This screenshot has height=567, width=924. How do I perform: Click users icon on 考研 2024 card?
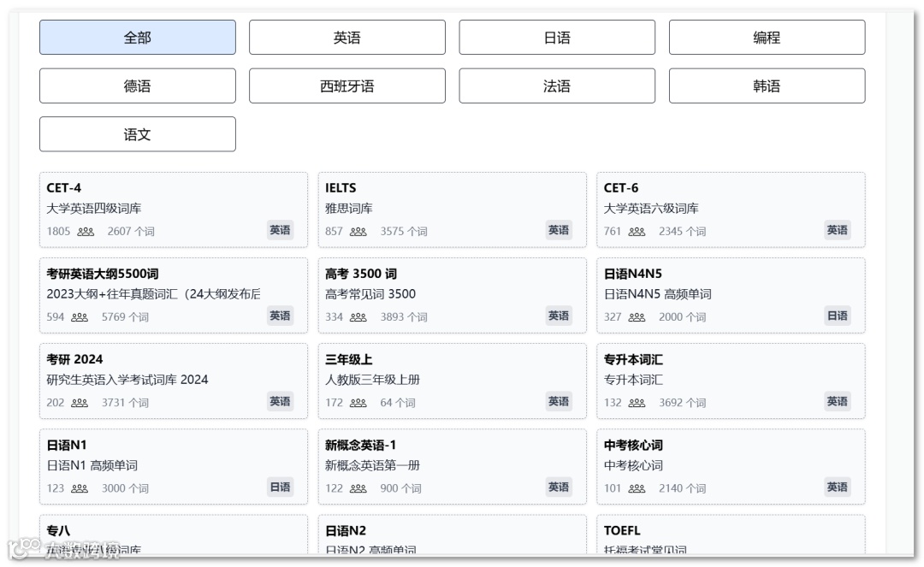click(80, 403)
